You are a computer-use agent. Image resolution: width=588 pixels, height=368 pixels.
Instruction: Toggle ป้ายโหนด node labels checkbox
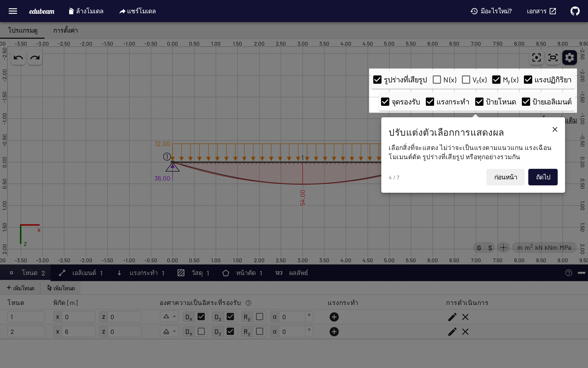479,102
